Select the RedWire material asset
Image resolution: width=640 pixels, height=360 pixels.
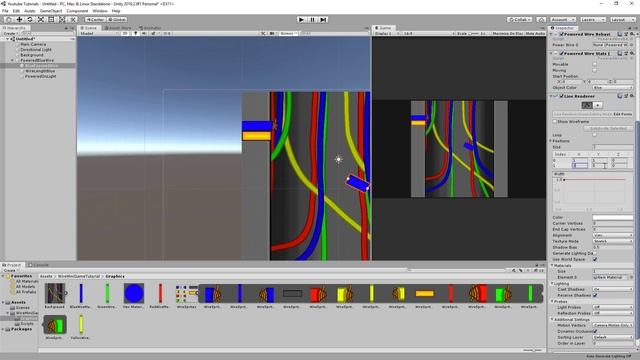click(x=160, y=296)
